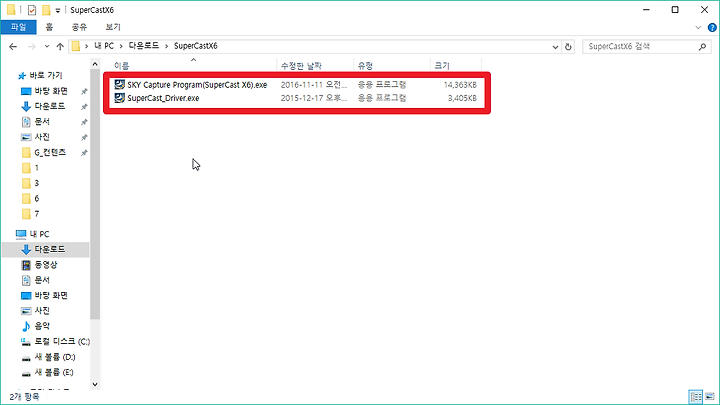Image resolution: width=720 pixels, height=405 pixels.
Task: Switch to the 보기 ribbon tab
Action: click(113, 27)
